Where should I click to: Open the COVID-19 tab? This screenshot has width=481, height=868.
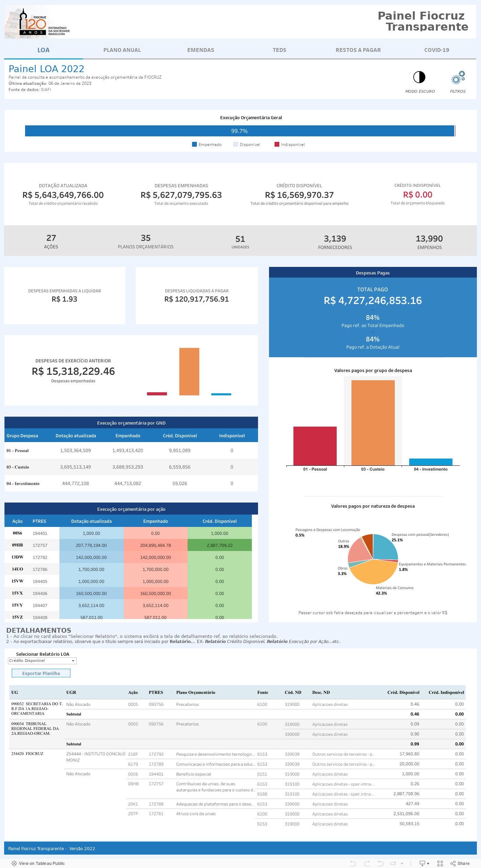point(437,50)
